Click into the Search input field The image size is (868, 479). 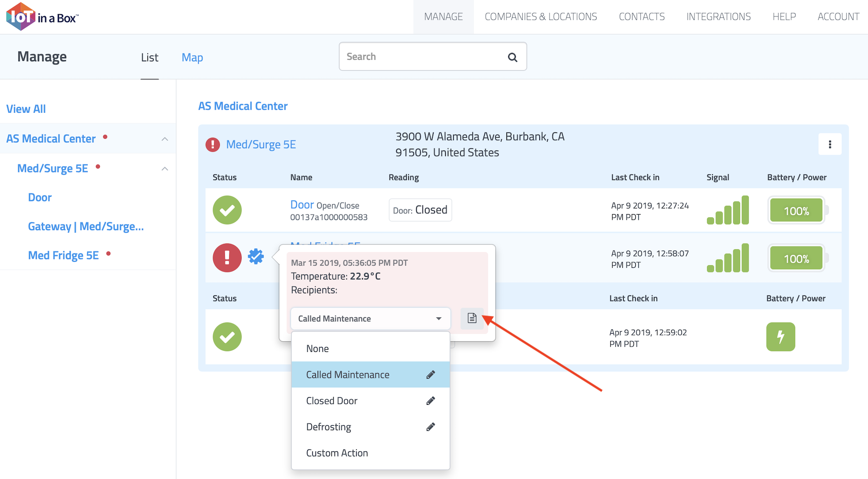point(422,57)
